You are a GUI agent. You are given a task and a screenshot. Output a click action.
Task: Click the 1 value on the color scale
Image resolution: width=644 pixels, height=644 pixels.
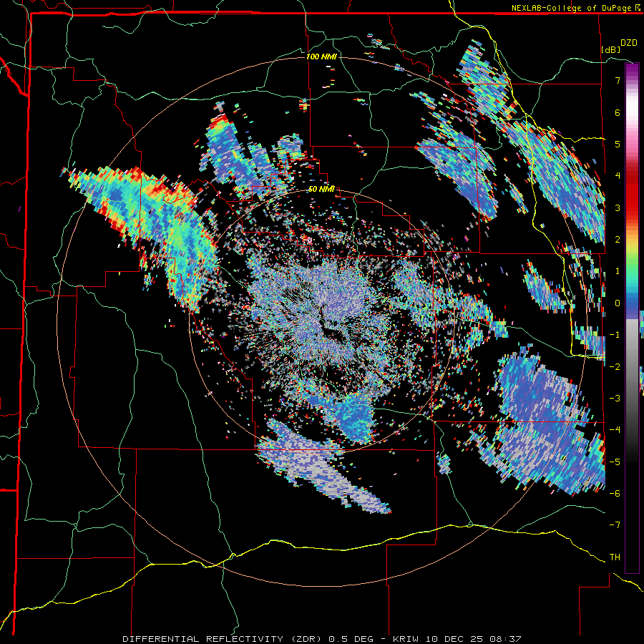618,271
